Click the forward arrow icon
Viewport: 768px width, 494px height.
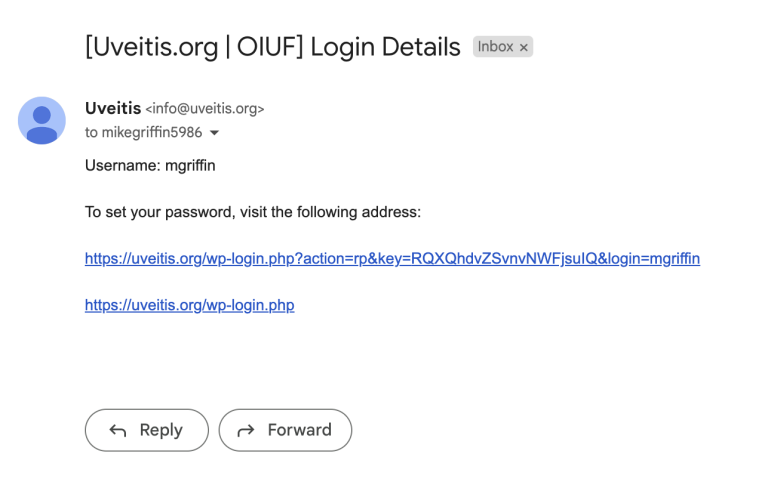coord(246,430)
